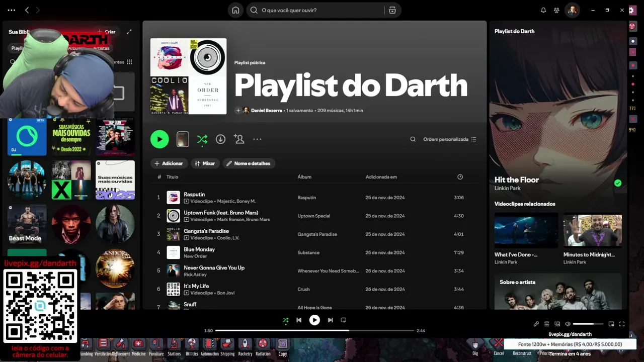This screenshot has height=362, width=644.
Task: Open Daniel Bezerra profile link
Action: coord(266,111)
